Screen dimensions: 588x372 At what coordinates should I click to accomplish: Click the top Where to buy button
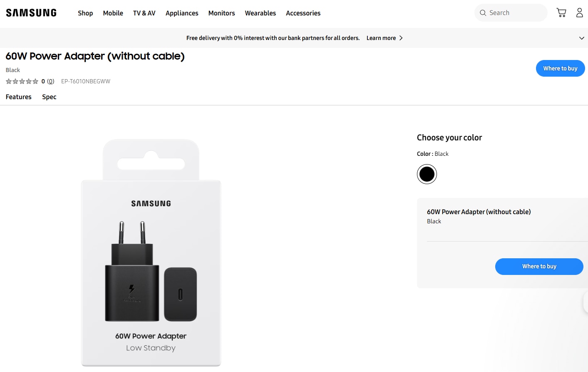560,68
